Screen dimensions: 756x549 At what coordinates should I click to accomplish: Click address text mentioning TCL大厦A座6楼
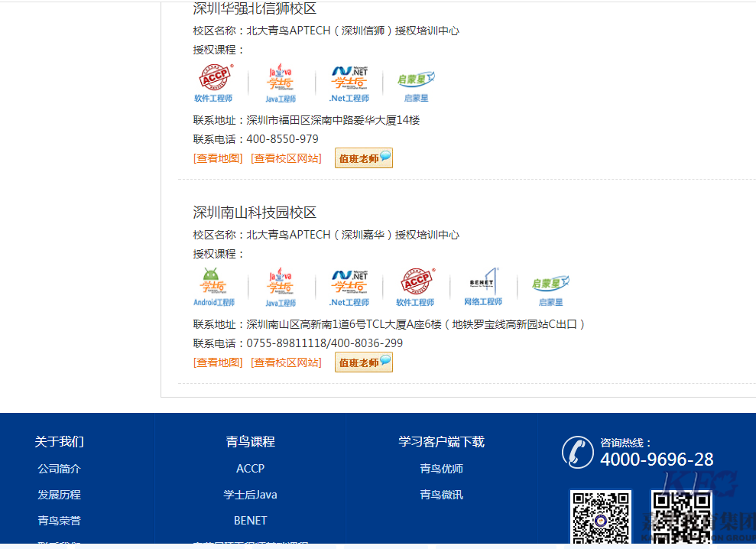[x=416, y=324]
